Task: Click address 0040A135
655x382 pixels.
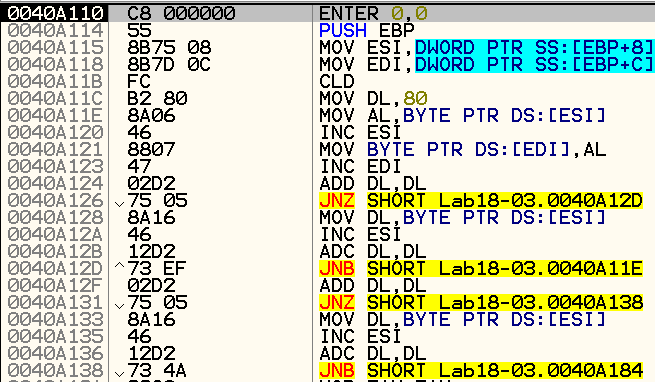Action: [x=55, y=336]
